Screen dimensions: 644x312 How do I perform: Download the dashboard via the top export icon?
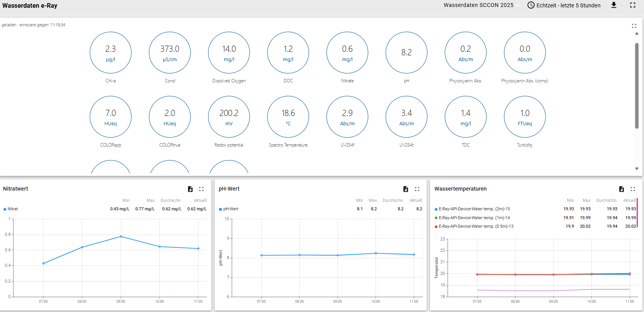click(614, 5)
